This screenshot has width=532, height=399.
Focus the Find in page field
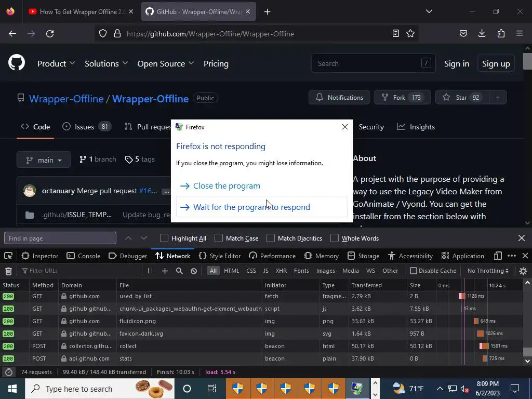[x=60, y=238]
